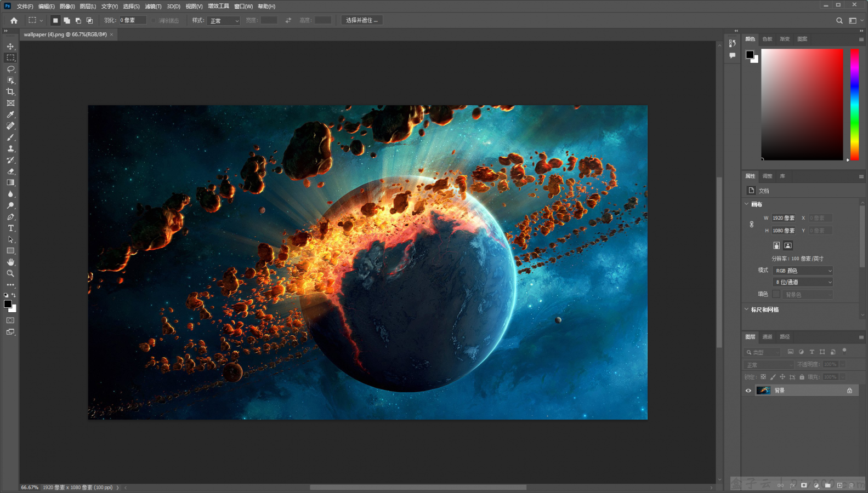This screenshot has width=868, height=493.
Task: Click the create new layer icon
Action: click(x=839, y=485)
